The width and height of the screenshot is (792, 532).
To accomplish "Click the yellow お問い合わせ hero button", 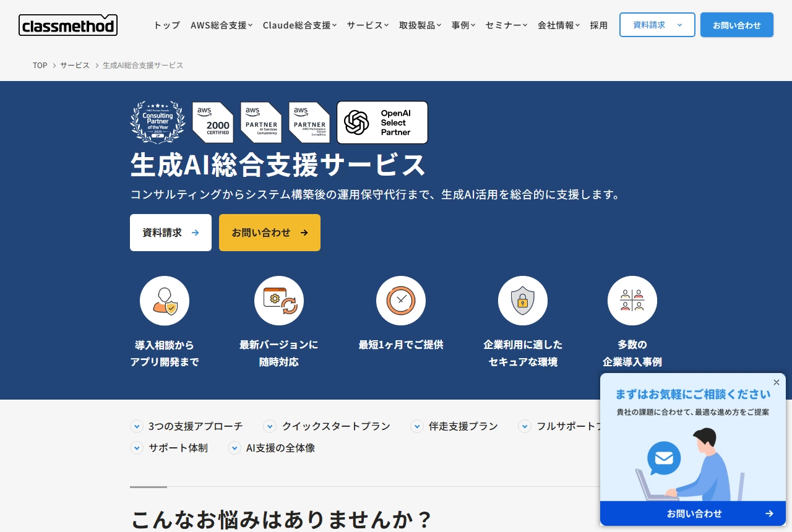I will click(270, 233).
